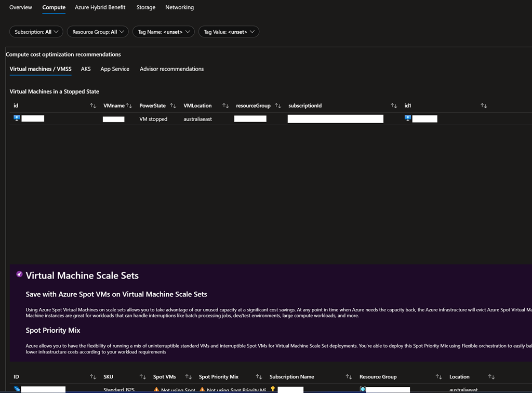Expand the Resource Group: All filter
The image size is (532, 393).
[98, 32]
